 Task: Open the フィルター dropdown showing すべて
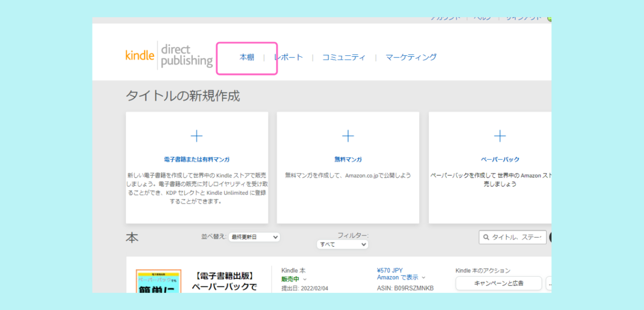342,244
